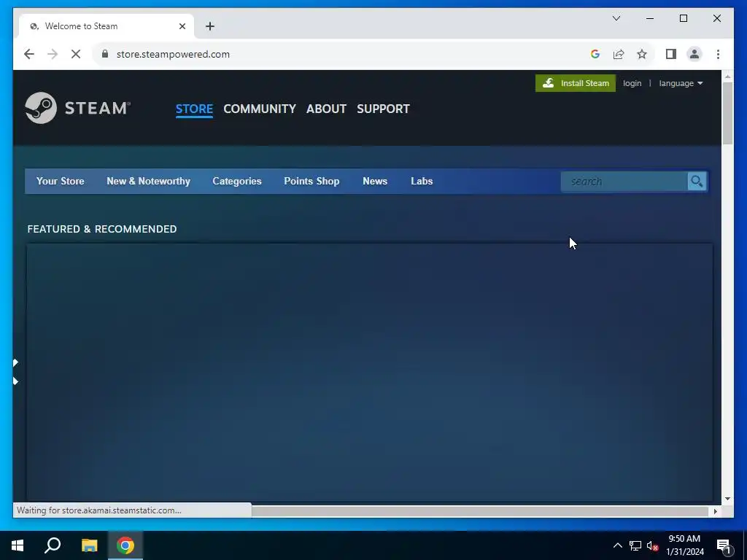This screenshot has height=560, width=747.
Task: Click the scroll up arrow
Action: [x=727, y=76]
